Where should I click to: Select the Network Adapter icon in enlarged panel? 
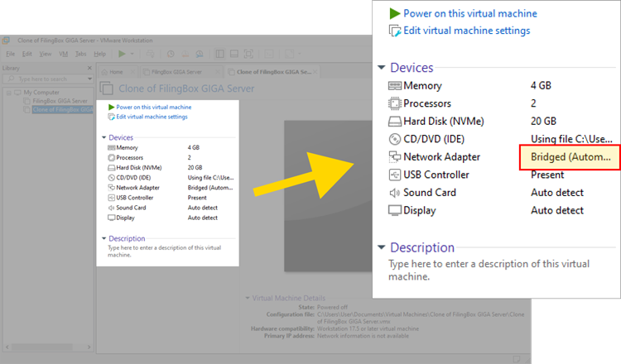click(x=394, y=157)
